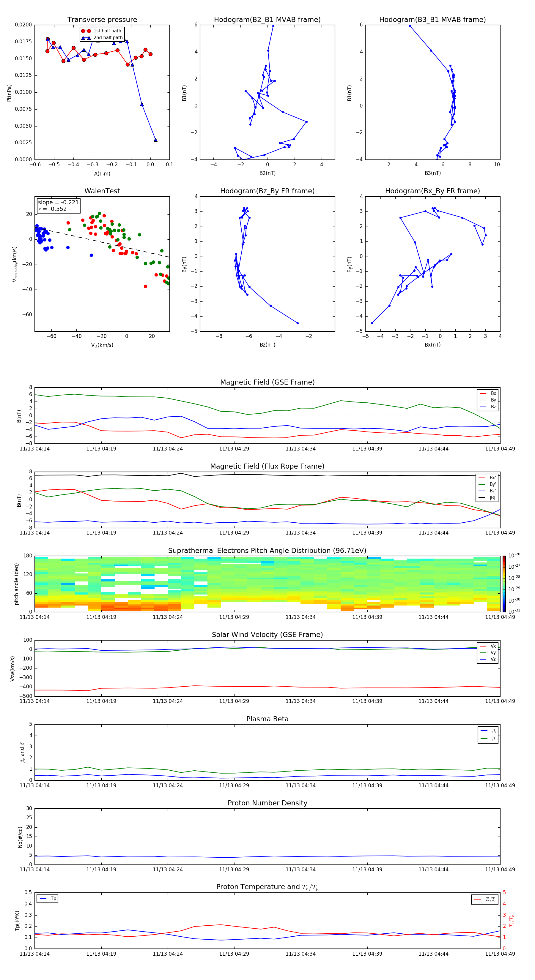This screenshot has height=980, width=535.
Task: Click the lowest blue triangle in pressure plot
Action: tap(155, 140)
